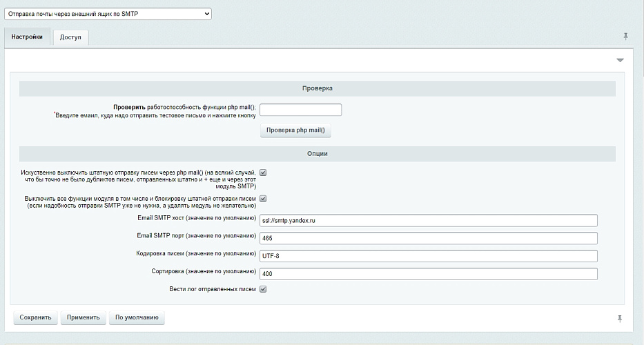644x345 pixels.
Task: Switch to the Настройки tab
Action: pos(28,37)
